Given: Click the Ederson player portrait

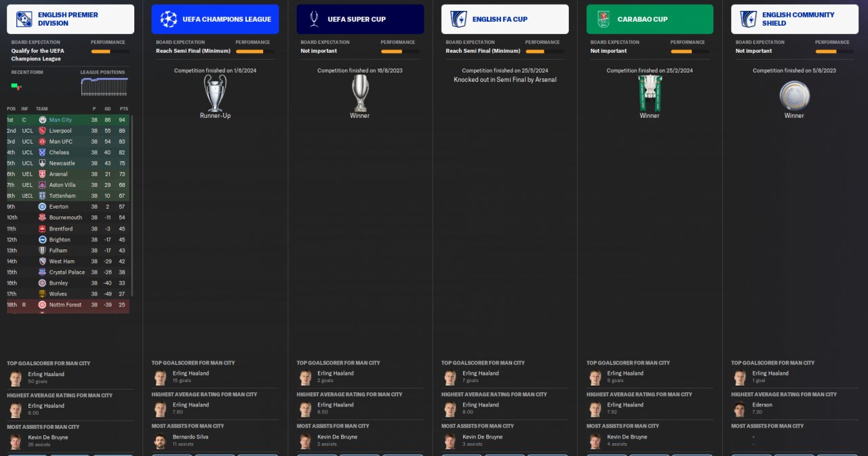Looking at the screenshot, I should [x=739, y=409].
